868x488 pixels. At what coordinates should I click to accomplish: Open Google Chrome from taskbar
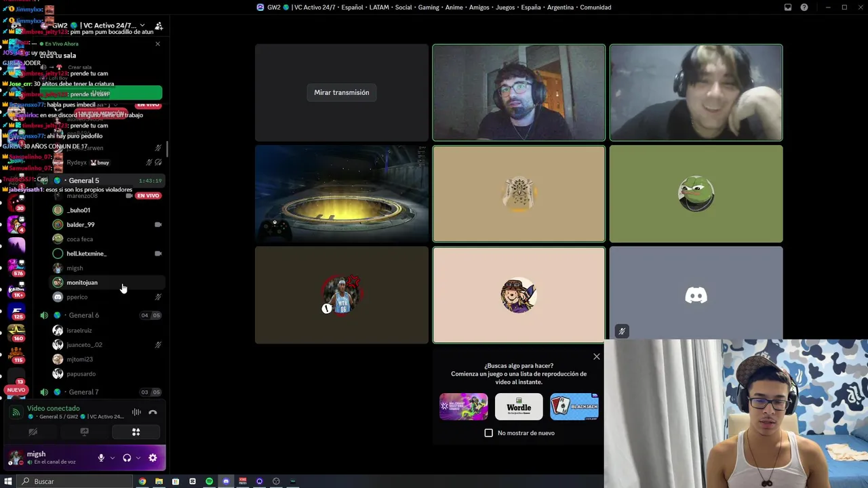click(x=142, y=481)
